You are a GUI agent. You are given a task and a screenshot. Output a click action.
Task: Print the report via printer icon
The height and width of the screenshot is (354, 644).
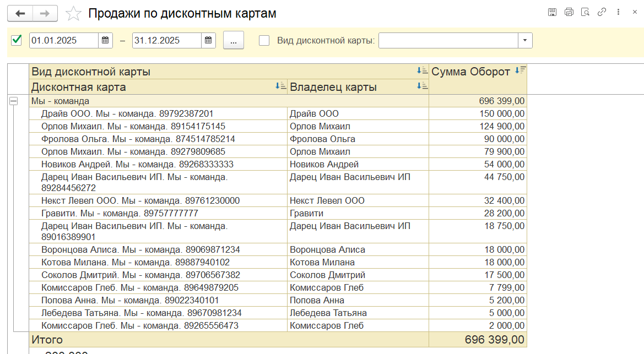pos(569,12)
